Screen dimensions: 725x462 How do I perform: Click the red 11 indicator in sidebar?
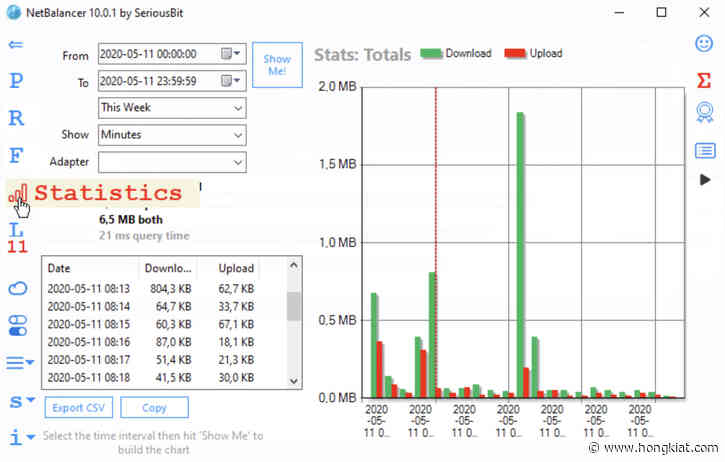18,247
